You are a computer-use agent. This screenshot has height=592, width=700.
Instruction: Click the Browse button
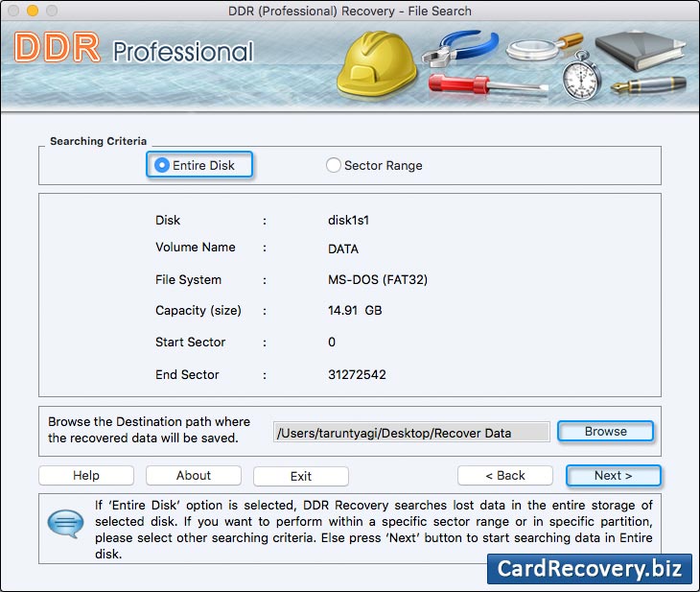(x=605, y=432)
